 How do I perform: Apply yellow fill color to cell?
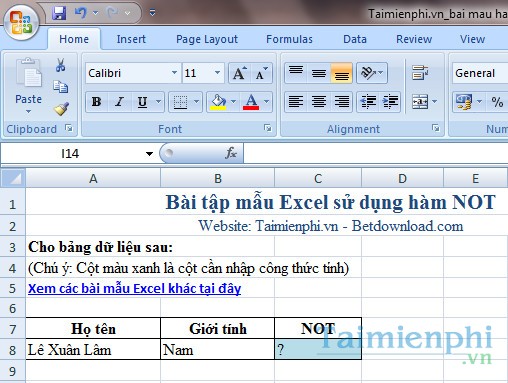tap(218, 102)
